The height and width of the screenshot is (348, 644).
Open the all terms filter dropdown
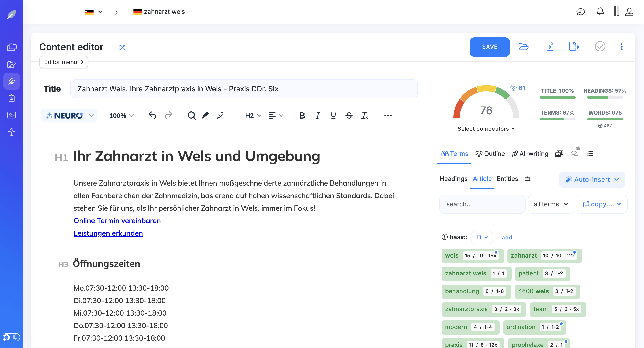(x=551, y=204)
